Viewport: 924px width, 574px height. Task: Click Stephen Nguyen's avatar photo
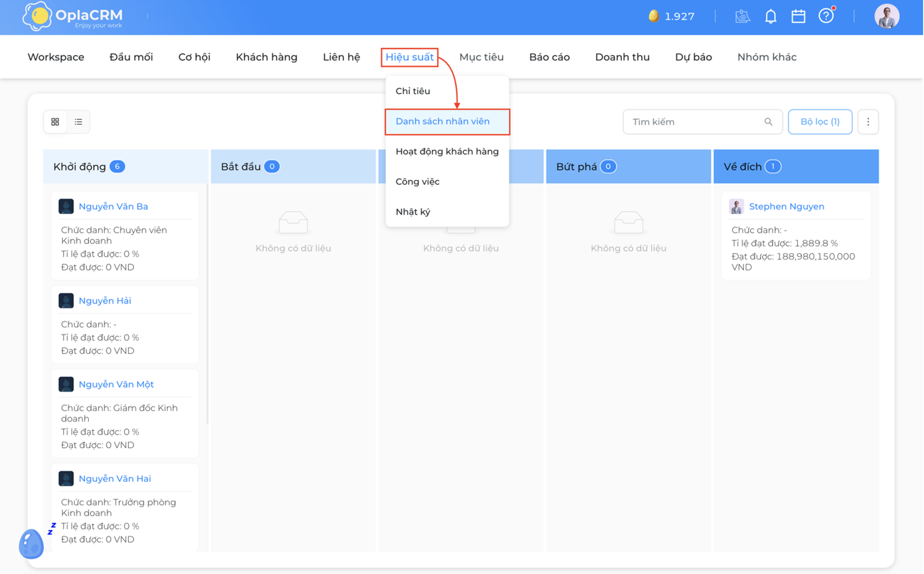point(736,206)
